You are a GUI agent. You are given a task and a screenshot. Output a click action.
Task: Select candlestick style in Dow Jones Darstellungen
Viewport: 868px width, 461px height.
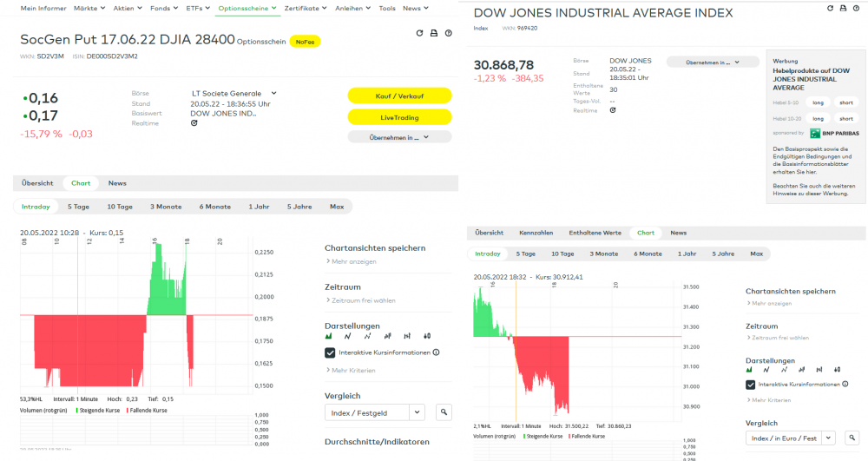point(837,370)
